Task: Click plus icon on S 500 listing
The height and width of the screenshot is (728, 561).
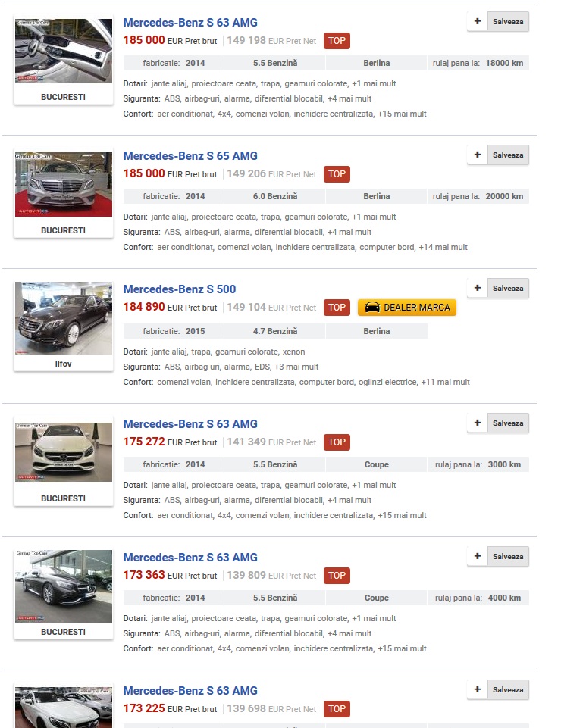Action: tap(478, 288)
